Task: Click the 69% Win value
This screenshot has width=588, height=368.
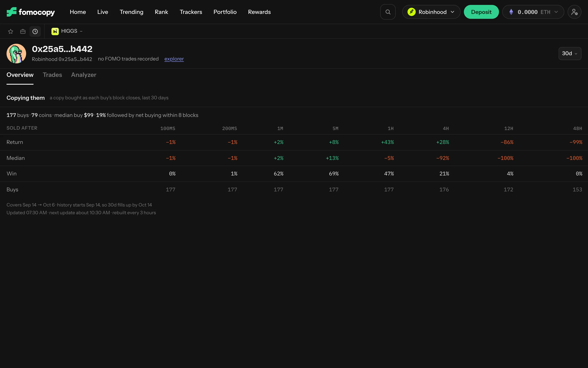Action: pos(334,174)
